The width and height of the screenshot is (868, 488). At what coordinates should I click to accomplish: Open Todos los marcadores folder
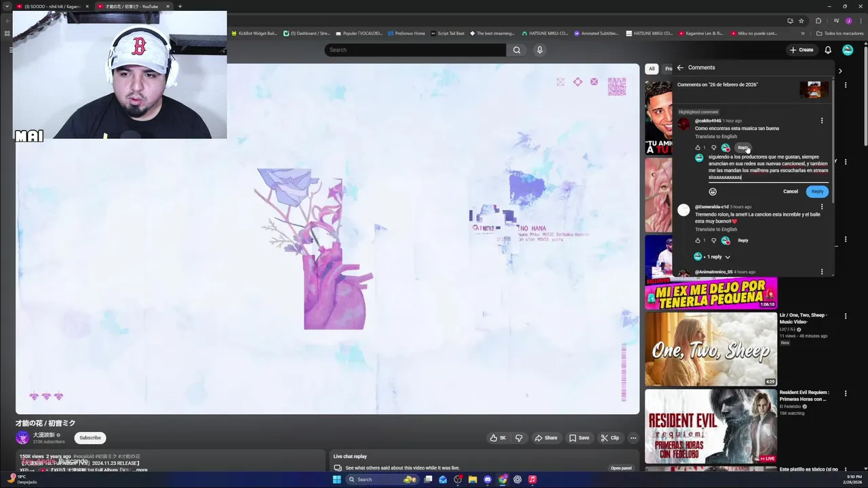click(x=840, y=33)
